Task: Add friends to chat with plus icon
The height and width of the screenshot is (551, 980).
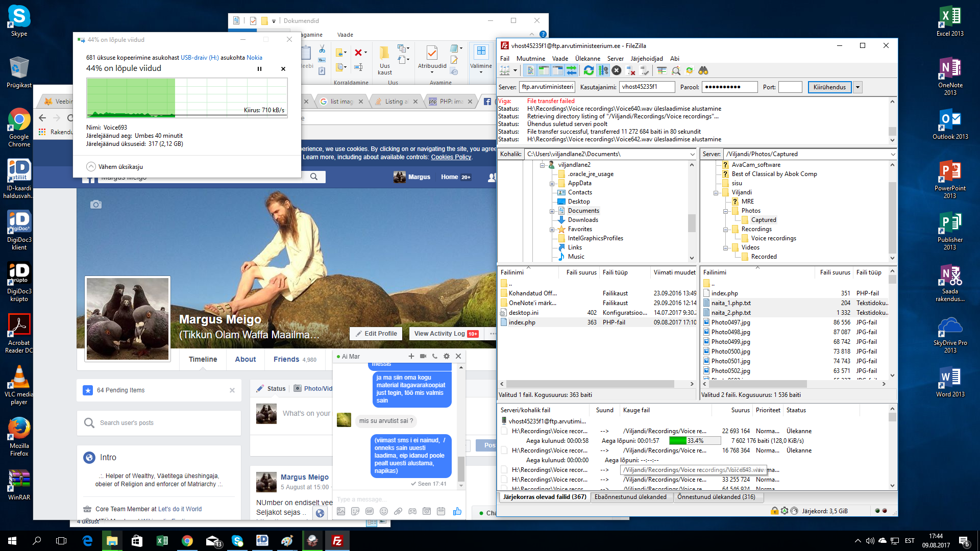Action: tap(411, 356)
